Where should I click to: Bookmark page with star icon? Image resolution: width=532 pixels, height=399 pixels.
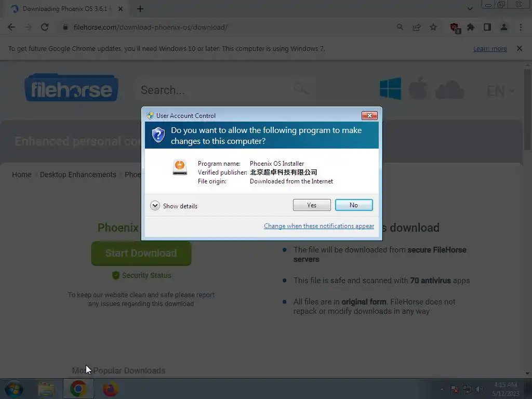click(x=433, y=27)
